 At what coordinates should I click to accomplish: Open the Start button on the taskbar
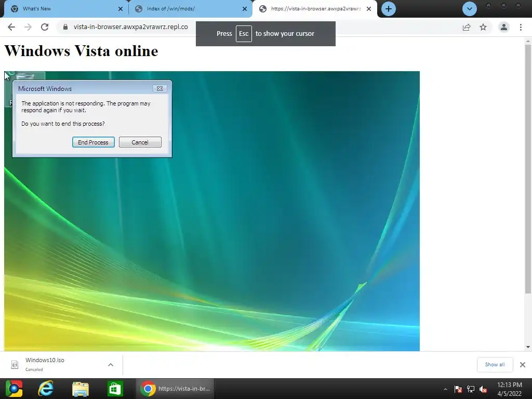point(14,389)
